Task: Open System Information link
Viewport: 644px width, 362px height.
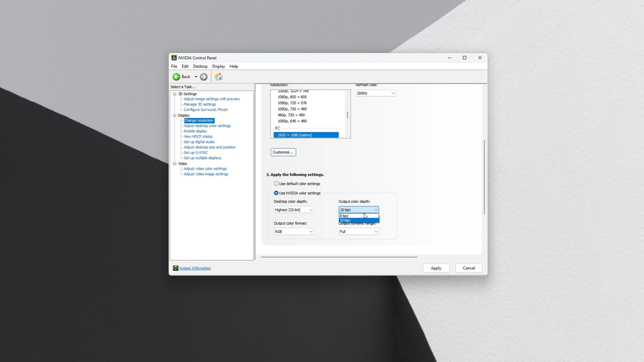Action: [x=195, y=268]
